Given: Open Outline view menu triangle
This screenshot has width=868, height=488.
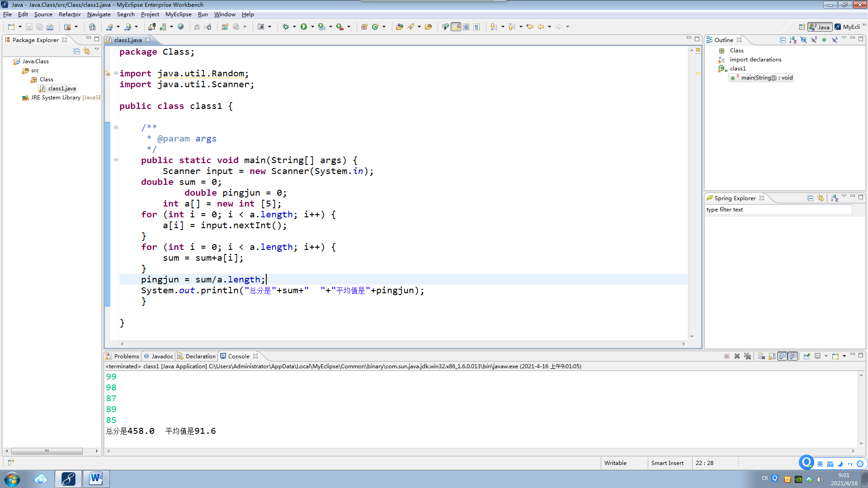Looking at the screenshot, I should (x=844, y=39).
